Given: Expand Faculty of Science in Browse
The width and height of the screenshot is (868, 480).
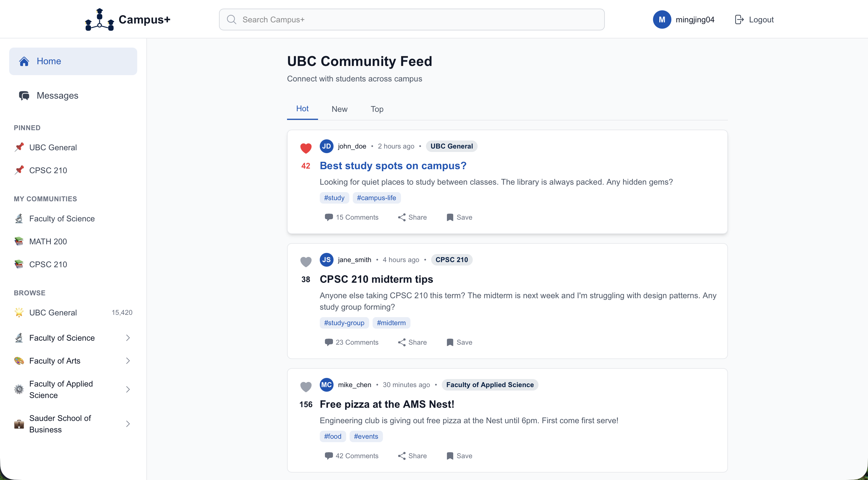Looking at the screenshot, I should coord(128,338).
